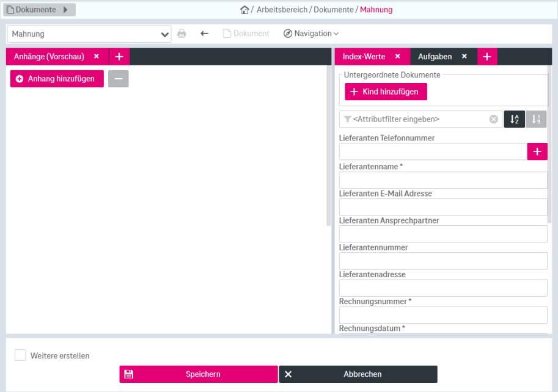Clear the attribute filter field

click(x=494, y=119)
